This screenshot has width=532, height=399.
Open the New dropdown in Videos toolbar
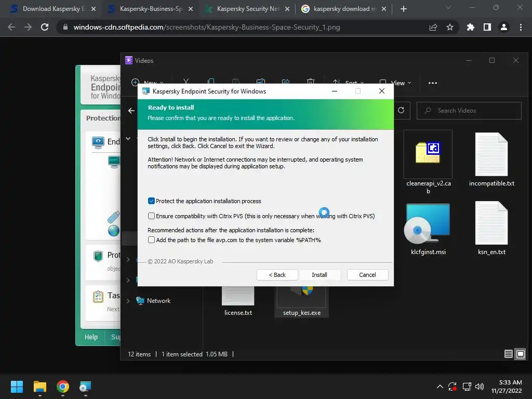tap(147, 83)
